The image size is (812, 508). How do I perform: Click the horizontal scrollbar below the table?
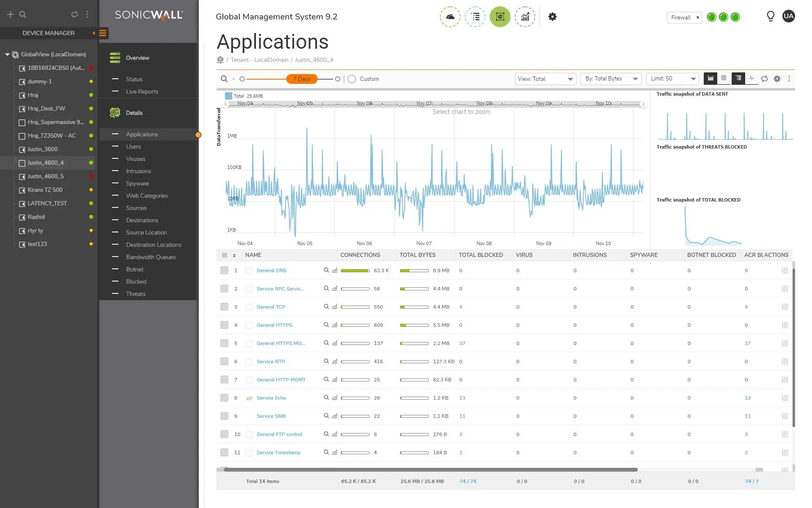tap(430, 469)
